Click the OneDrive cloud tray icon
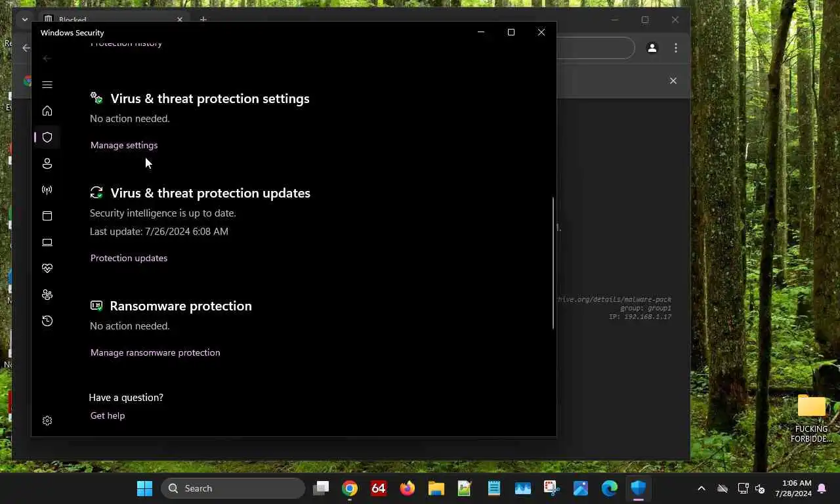 pos(723,488)
